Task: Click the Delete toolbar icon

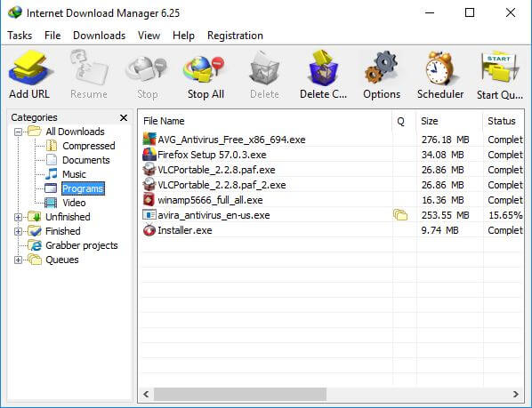Action: (x=264, y=68)
